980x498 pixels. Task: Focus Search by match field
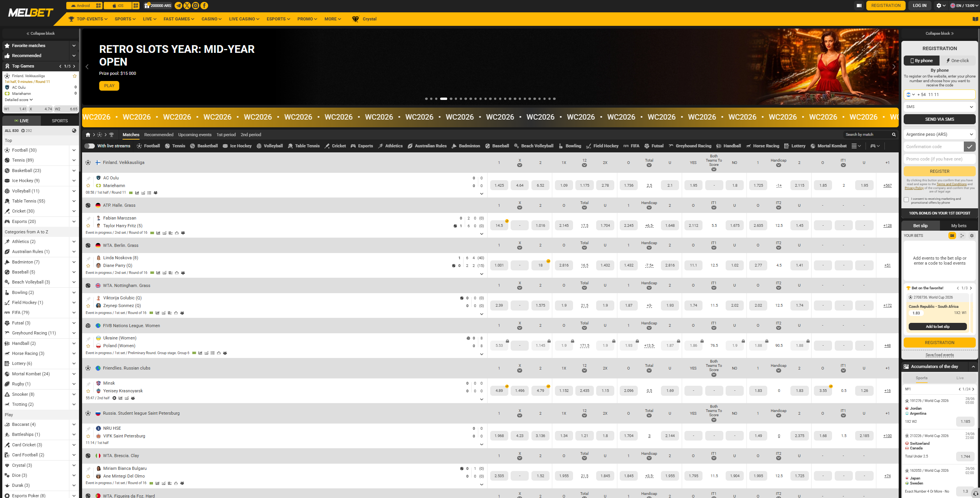[x=866, y=135]
